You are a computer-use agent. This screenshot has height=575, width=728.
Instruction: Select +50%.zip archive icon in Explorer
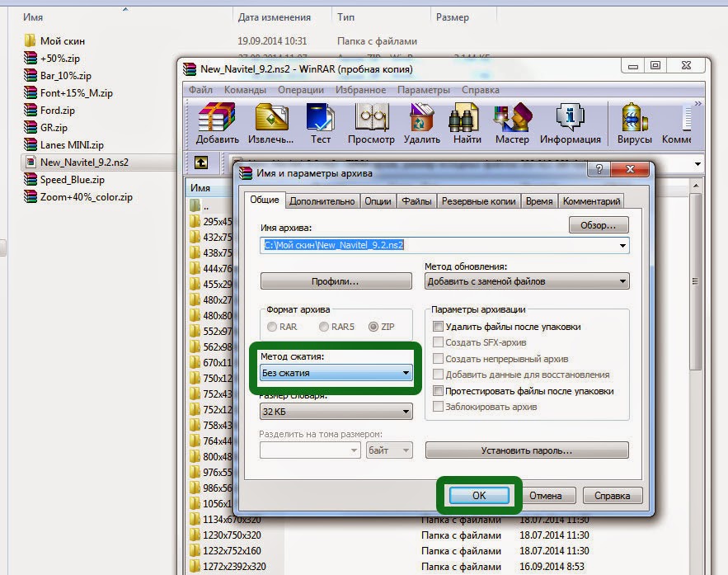coord(31,58)
